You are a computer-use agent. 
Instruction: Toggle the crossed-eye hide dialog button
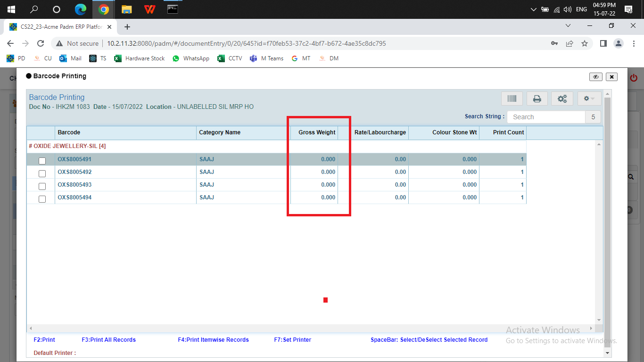[596, 77]
